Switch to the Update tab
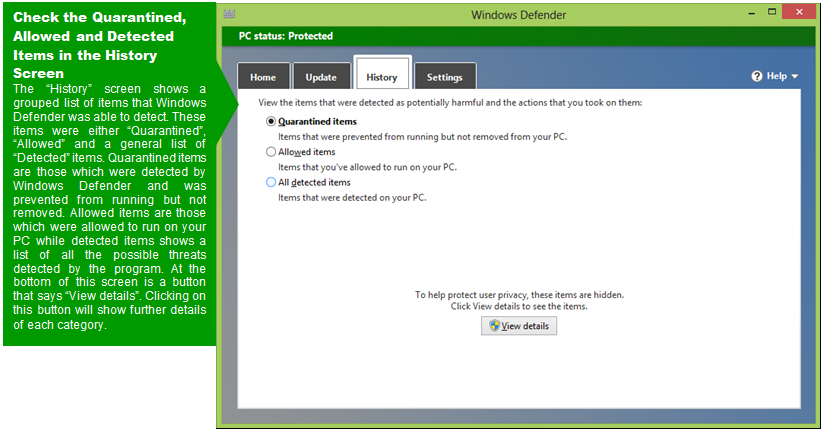The image size is (824, 432). pyautogui.click(x=321, y=77)
